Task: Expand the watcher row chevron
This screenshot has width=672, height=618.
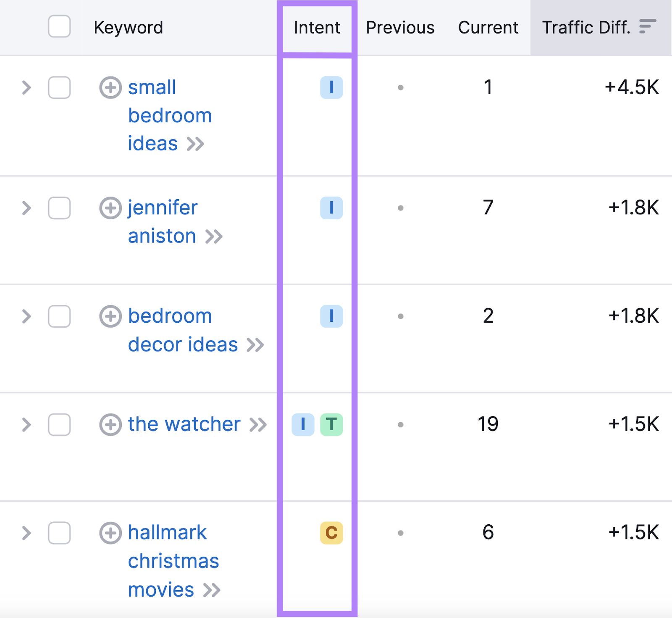Action: [26, 425]
